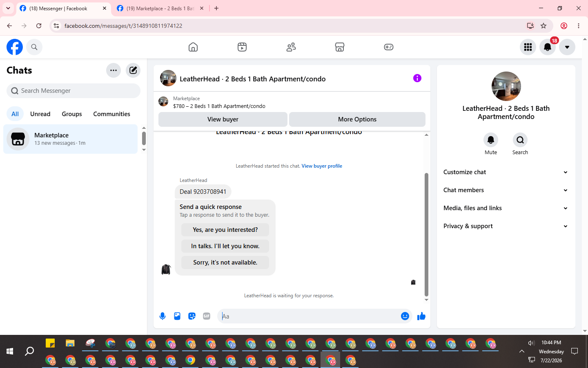Click the install app icon in address bar
Image resolution: width=588 pixels, height=368 pixels.
pyautogui.click(x=530, y=26)
